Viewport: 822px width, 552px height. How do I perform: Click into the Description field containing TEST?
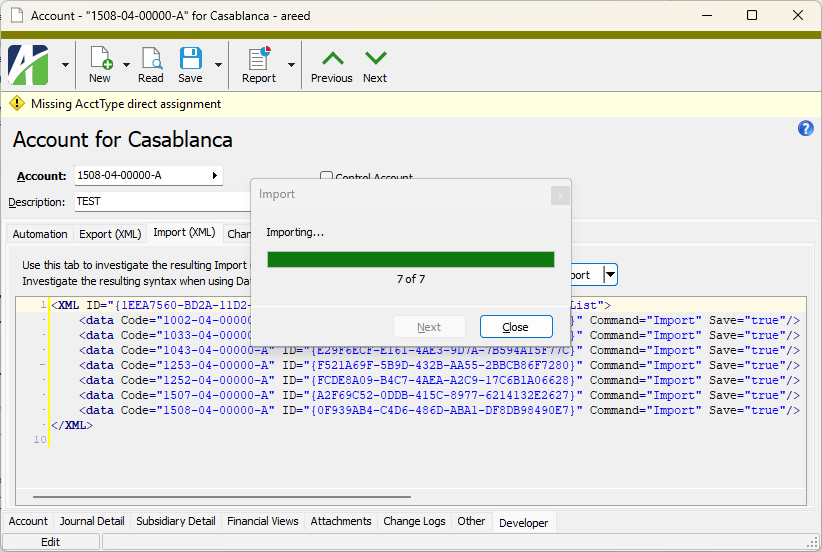coord(163,202)
